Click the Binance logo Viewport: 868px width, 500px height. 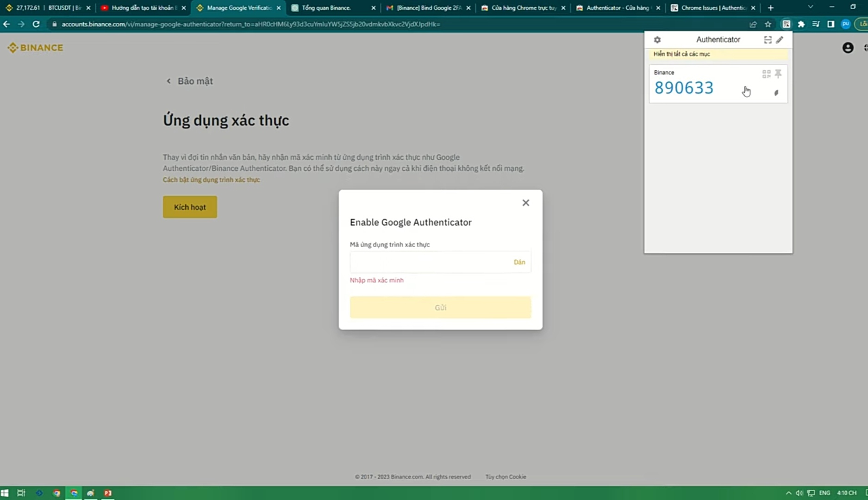tap(35, 48)
